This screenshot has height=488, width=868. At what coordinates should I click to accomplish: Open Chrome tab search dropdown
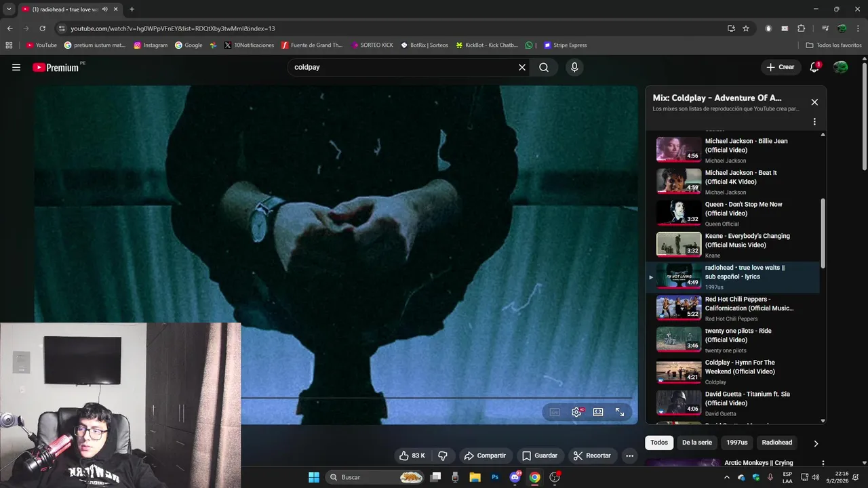click(x=9, y=9)
